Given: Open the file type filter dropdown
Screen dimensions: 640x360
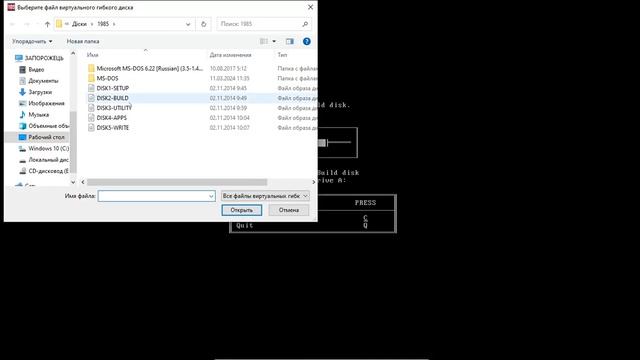Looking at the screenshot, I should tap(265, 196).
